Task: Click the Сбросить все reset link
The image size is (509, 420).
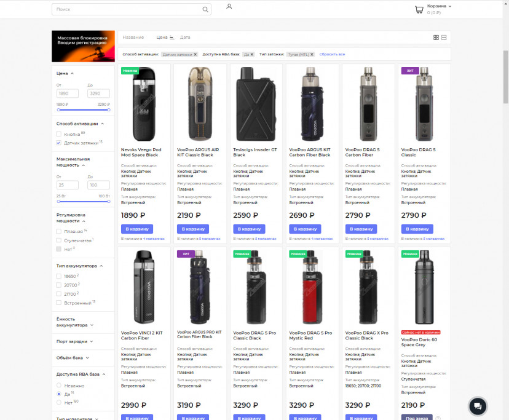Action: coord(332,54)
